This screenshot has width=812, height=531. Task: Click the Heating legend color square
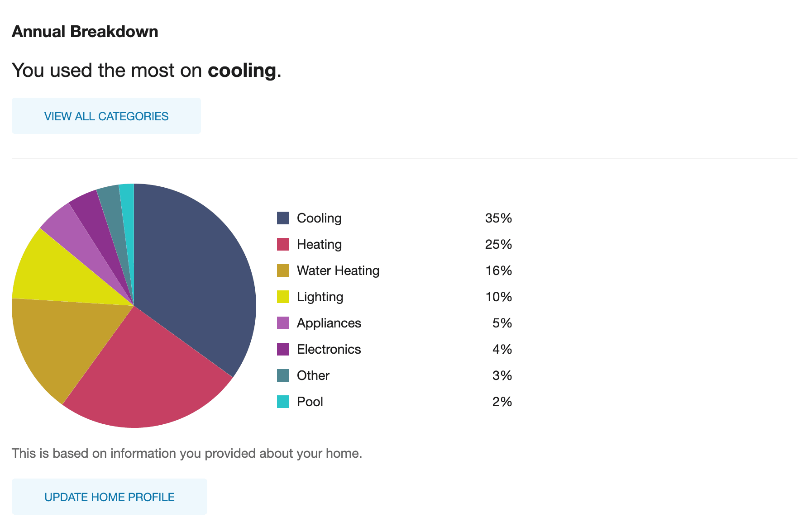(x=283, y=244)
